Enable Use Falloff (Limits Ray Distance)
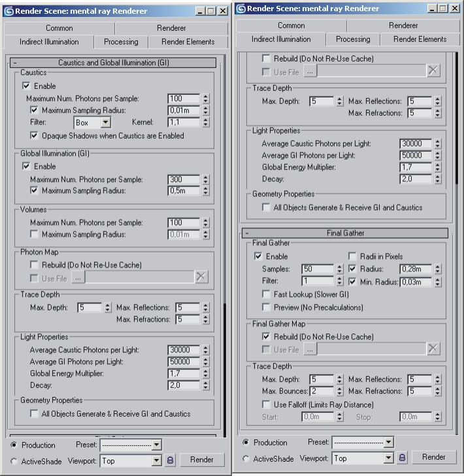Image resolution: width=464 pixels, height=476 pixels. pos(266,404)
